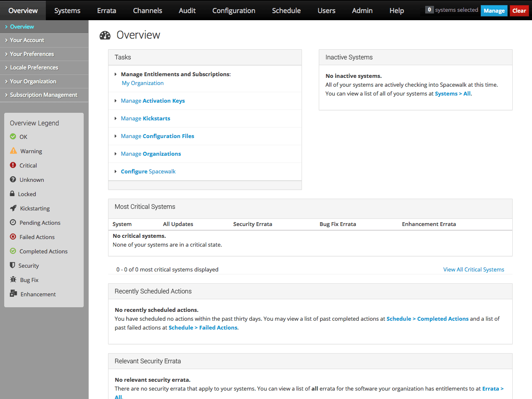Expand the Manage Activation Keys arrow
This screenshot has height=399, width=532.
point(116,101)
